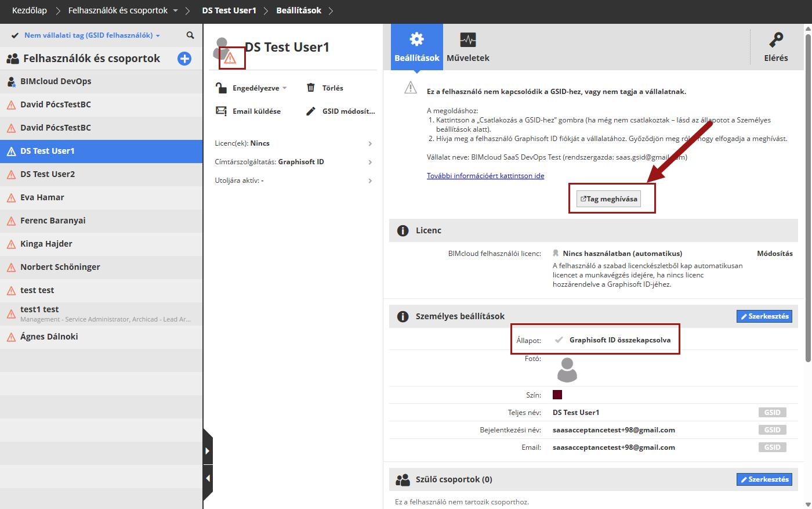Click the Graphisoft ID összekapcsolva status text

(620, 340)
